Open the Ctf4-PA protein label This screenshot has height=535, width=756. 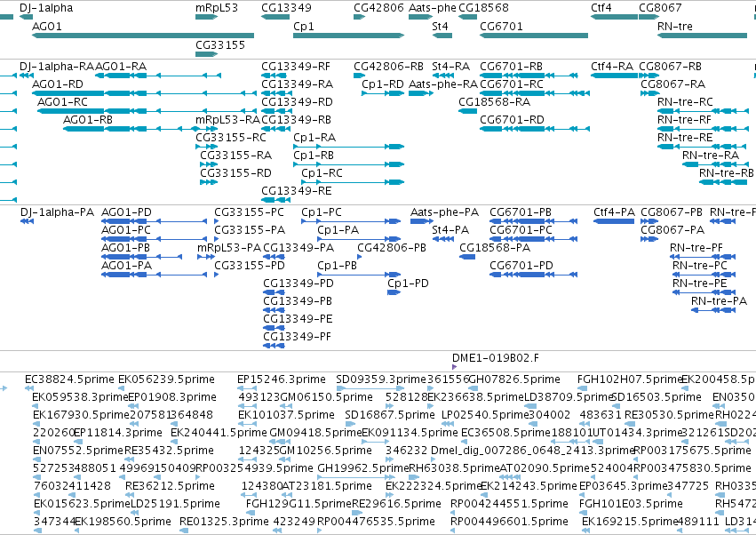pyautogui.click(x=614, y=212)
